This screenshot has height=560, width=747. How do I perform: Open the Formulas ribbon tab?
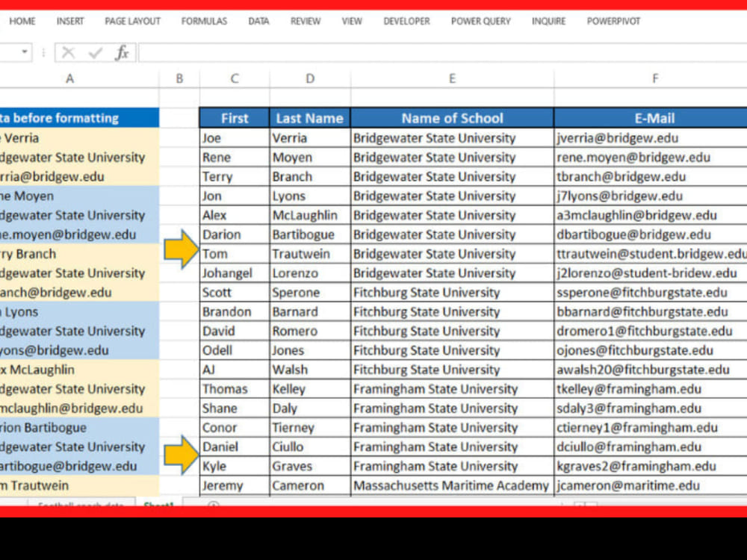coord(204,21)
